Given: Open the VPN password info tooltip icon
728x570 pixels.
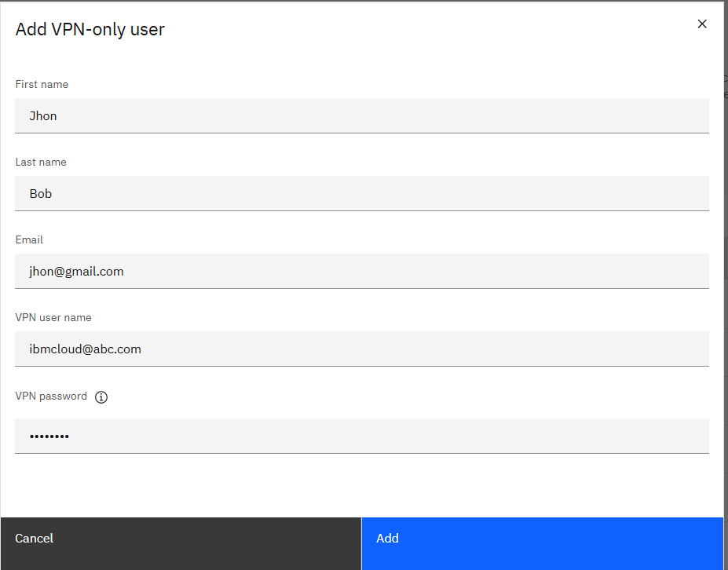Looking at the screenshot, I should click(101, 396).
